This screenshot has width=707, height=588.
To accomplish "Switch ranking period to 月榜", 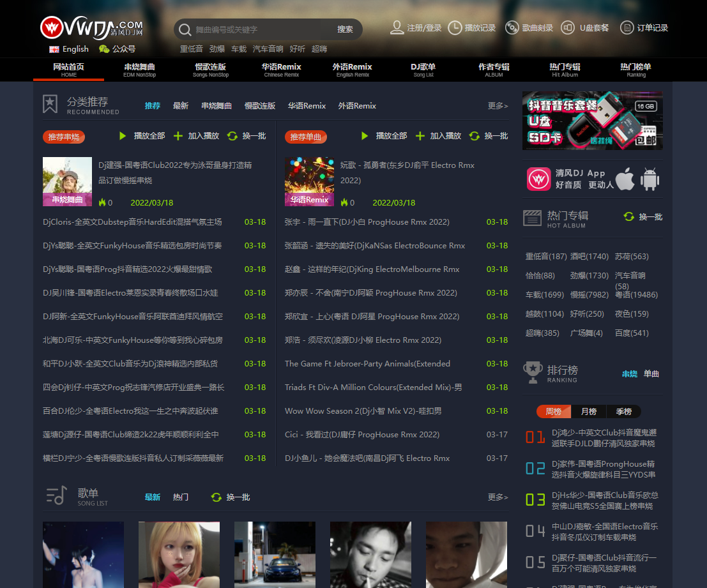I will [x=589, y=411].
